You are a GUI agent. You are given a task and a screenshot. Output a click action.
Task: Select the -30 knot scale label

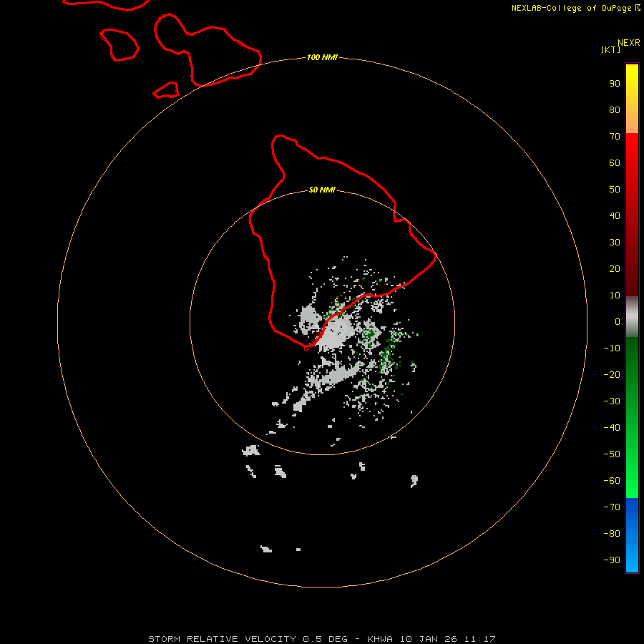(612, 401)
